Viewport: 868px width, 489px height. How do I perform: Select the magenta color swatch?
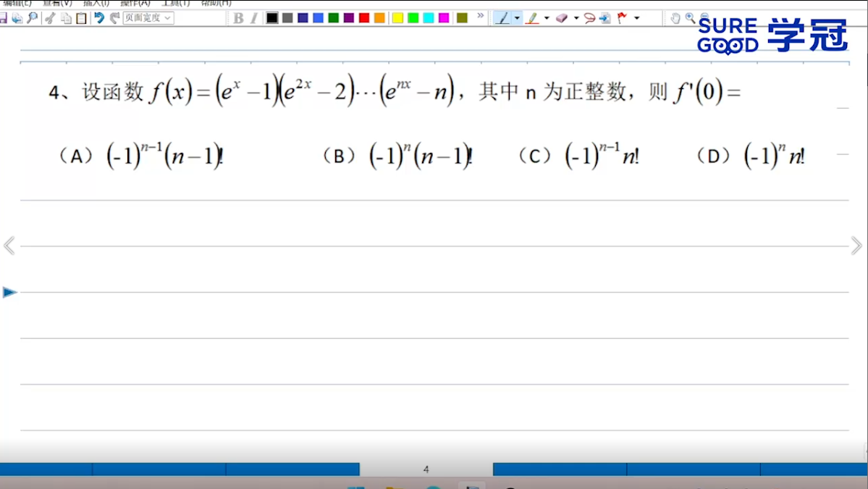click(x=444, y=18)
